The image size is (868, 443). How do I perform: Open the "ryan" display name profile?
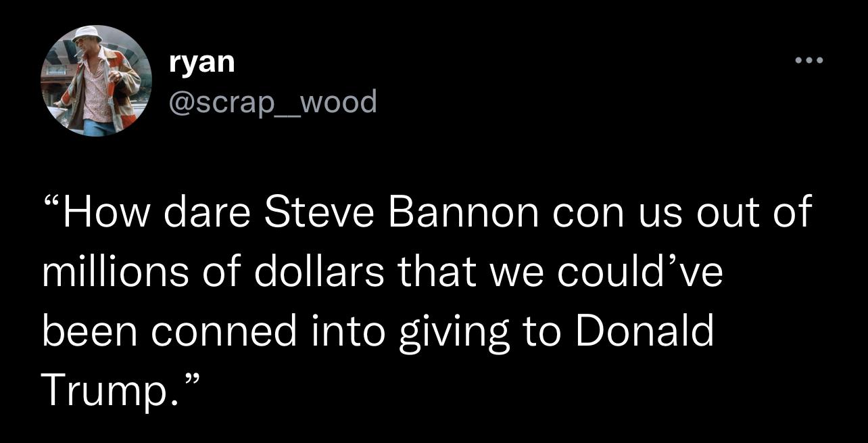coord(202,63)
